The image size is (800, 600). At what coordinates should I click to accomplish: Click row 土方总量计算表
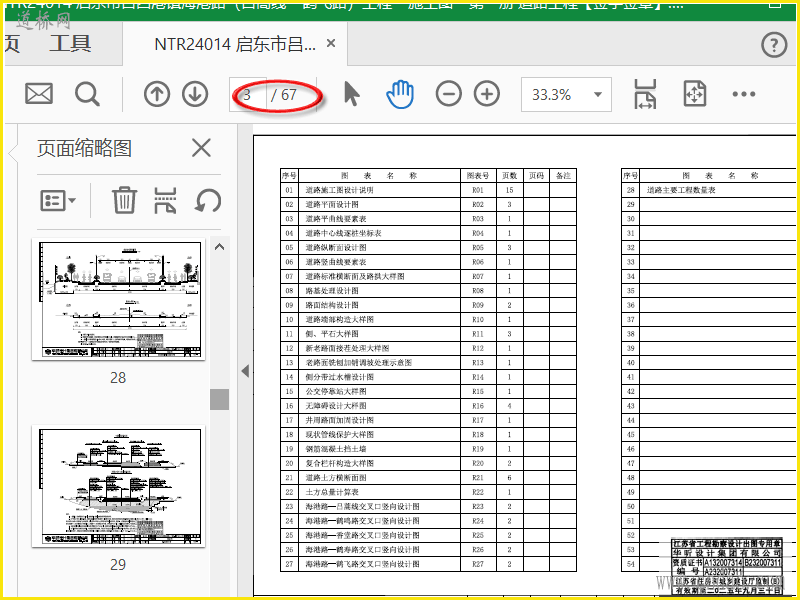[x=429, y=492]
